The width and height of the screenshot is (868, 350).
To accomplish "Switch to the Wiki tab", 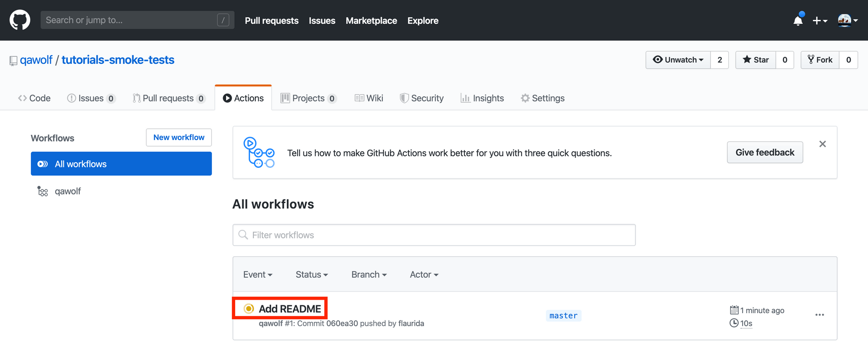I will click(x=369, y=98).
